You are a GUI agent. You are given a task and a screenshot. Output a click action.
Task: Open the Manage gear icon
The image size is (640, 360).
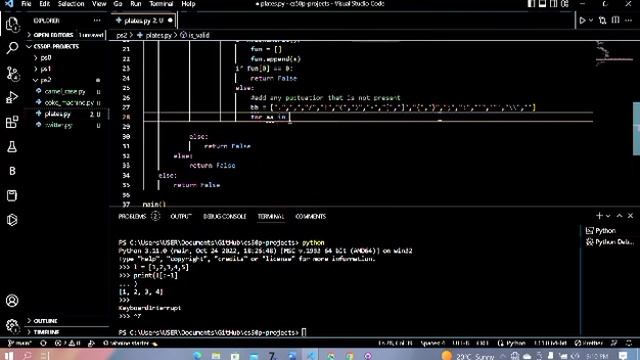point(12,325)
